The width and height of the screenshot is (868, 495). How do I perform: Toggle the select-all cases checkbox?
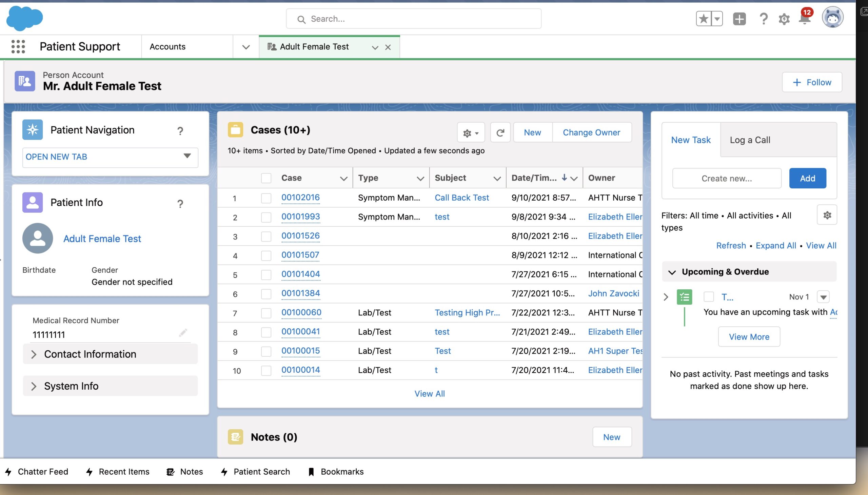pos(266,178)
